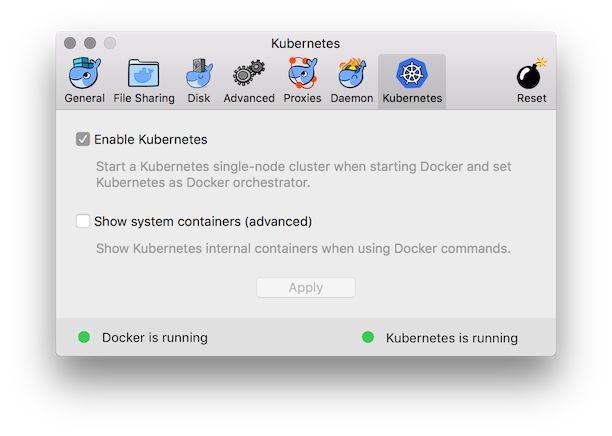Screen dimensions: 612x436
Task: Minimize the Kubernetes preferences window
Action: coord(90,43)
